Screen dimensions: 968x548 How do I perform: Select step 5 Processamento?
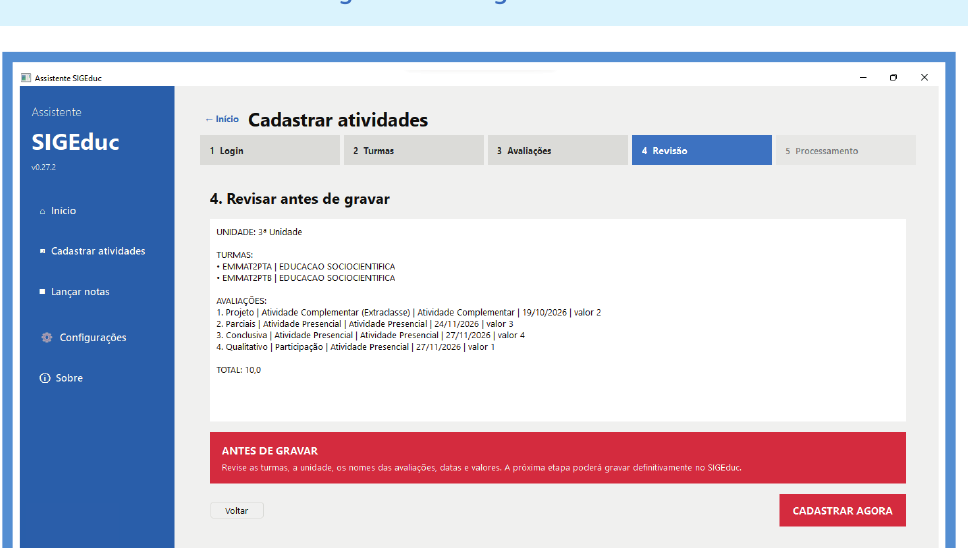coord(845,151)
